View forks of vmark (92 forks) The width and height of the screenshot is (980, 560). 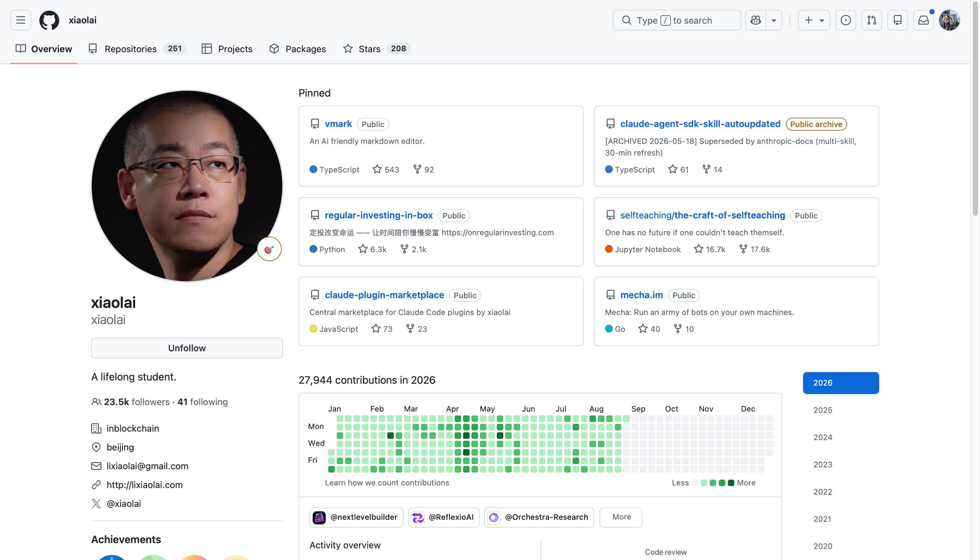point(423,169)
